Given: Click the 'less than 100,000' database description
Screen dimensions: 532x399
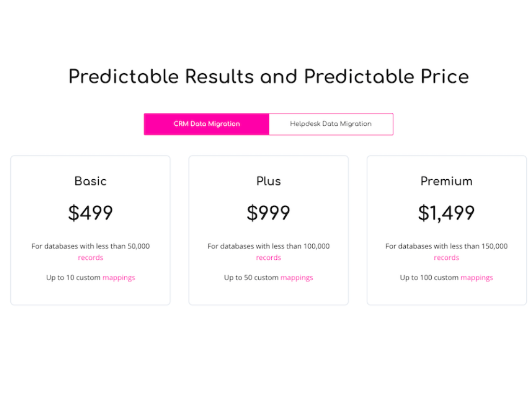Looking at the screenshot, I should point(269,246).
